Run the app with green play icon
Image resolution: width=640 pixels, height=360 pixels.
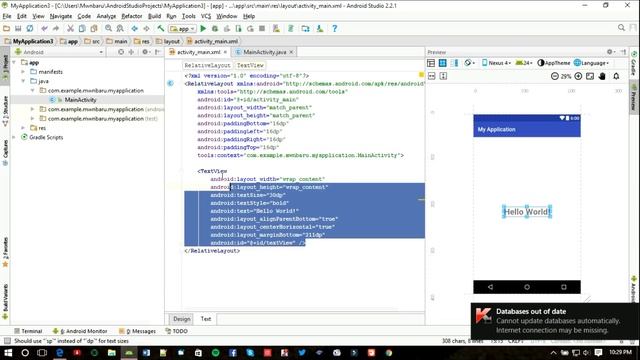click(203, 29)
